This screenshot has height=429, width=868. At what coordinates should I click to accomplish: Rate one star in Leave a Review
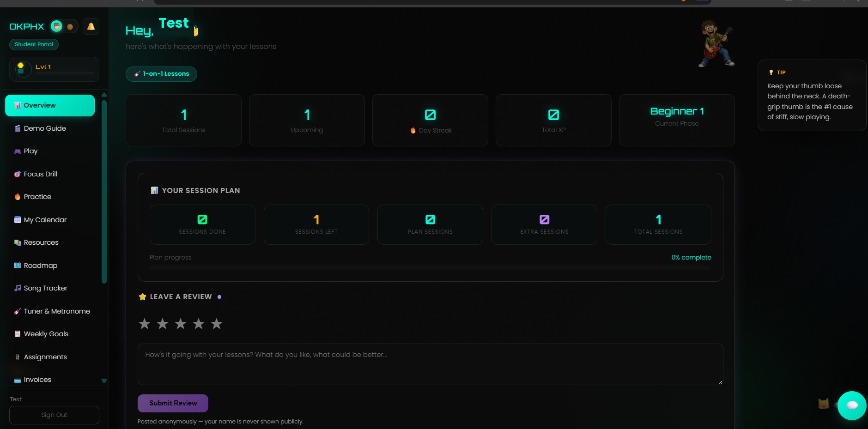tap(145, 324)
